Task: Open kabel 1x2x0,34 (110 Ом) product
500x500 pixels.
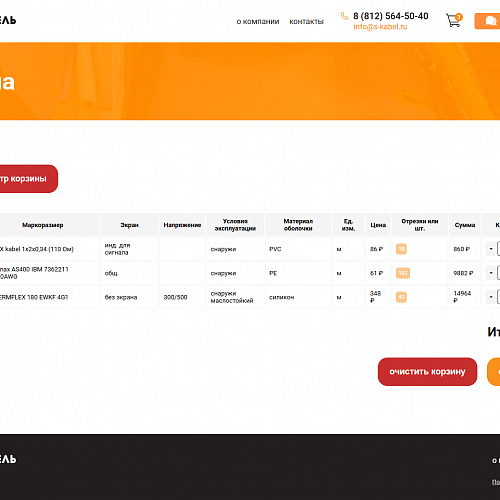Action: tap(37, 249)
